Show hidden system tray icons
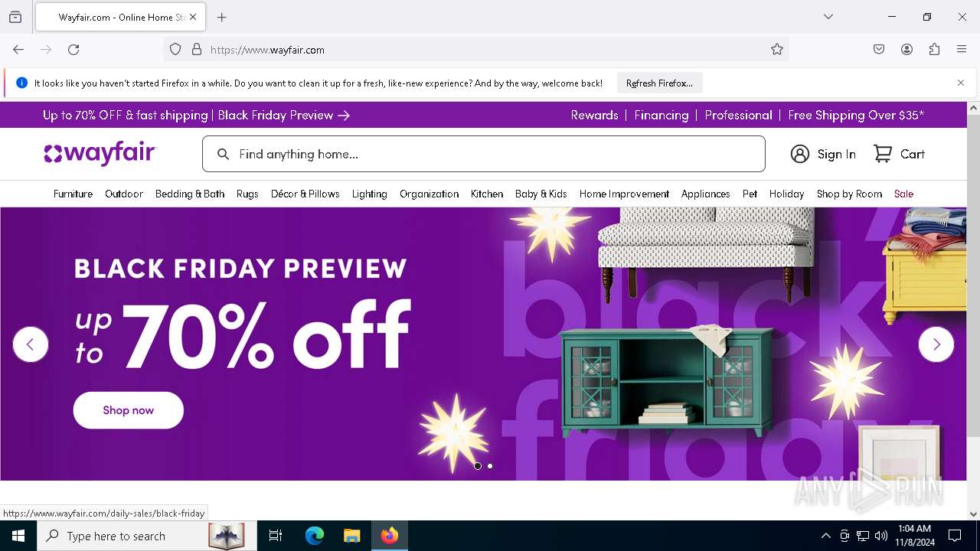The height and width of the screenshot is (551, 980). click(825, 536)
